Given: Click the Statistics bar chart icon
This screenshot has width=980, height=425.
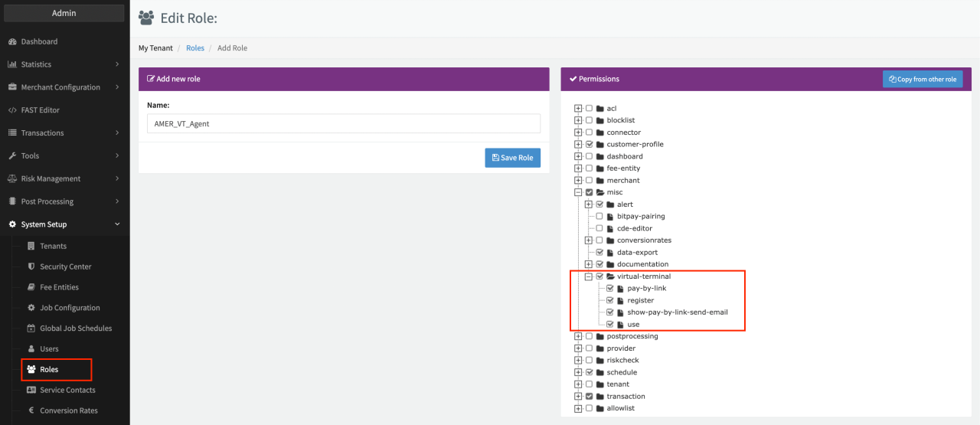Looking at the screenshot, I should [12, 64].
